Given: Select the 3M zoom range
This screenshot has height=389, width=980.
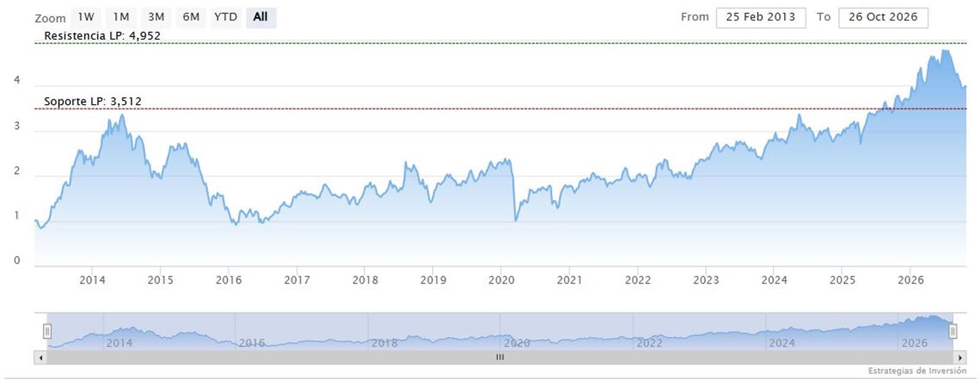Looking at the screenshot, I should (156, 17).
